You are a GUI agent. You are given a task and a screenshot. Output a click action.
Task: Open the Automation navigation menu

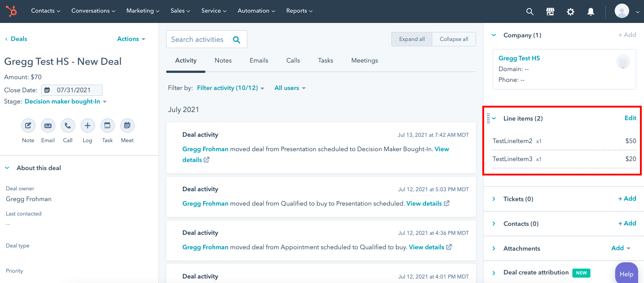coord(256,11)
